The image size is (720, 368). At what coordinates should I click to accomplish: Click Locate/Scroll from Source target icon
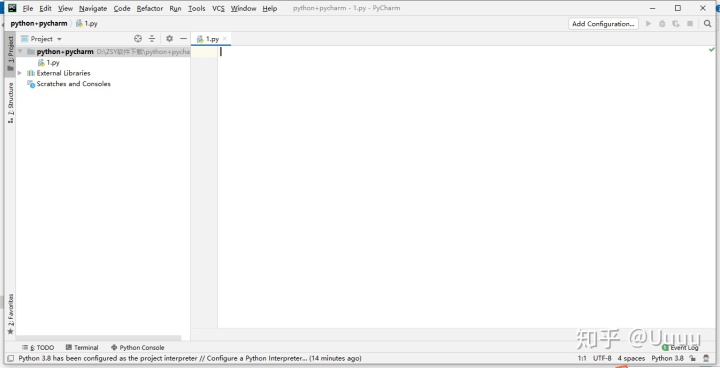tap(138, 39)
